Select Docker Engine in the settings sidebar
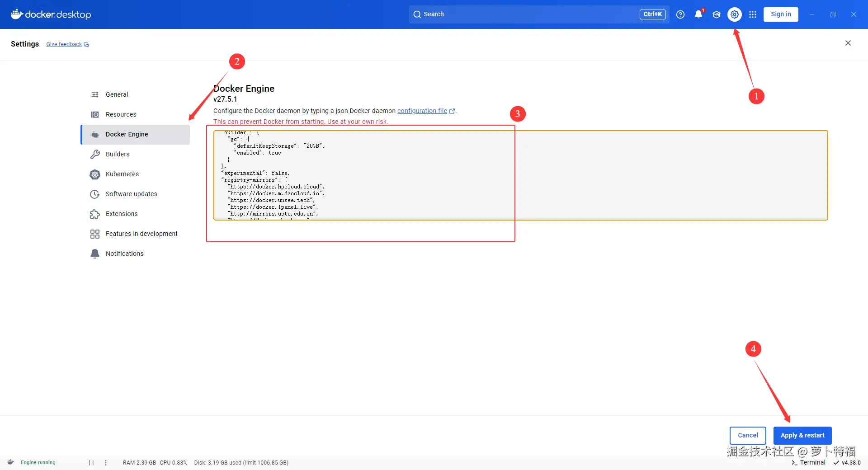The image size is (868, 470). pyautogui.click(x=136, y=134)
